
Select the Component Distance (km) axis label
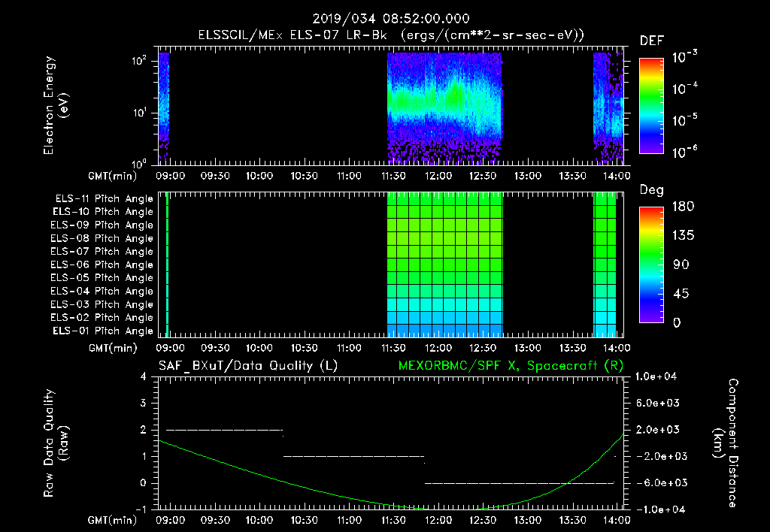(x=726, y=443)
